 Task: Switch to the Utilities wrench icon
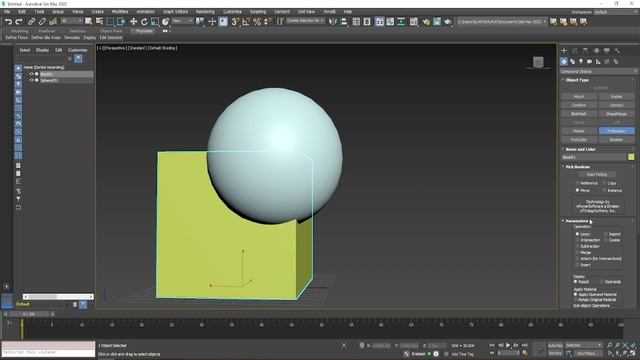pos(618,51)
